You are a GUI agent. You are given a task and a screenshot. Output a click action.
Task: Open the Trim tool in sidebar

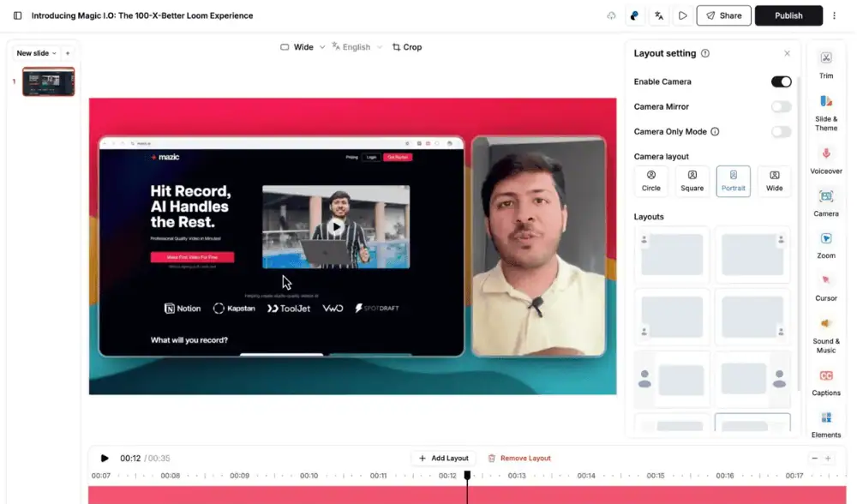[825, 64]
